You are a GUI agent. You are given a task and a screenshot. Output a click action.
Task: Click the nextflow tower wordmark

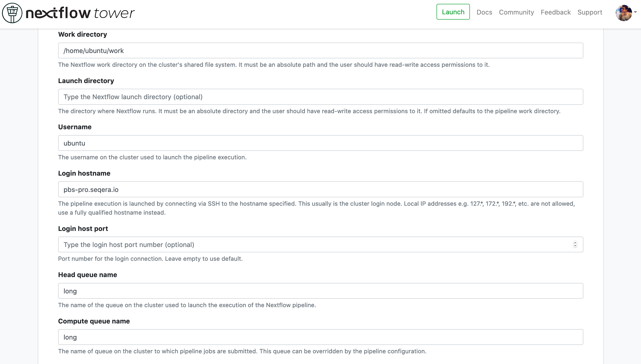point(80,13)
